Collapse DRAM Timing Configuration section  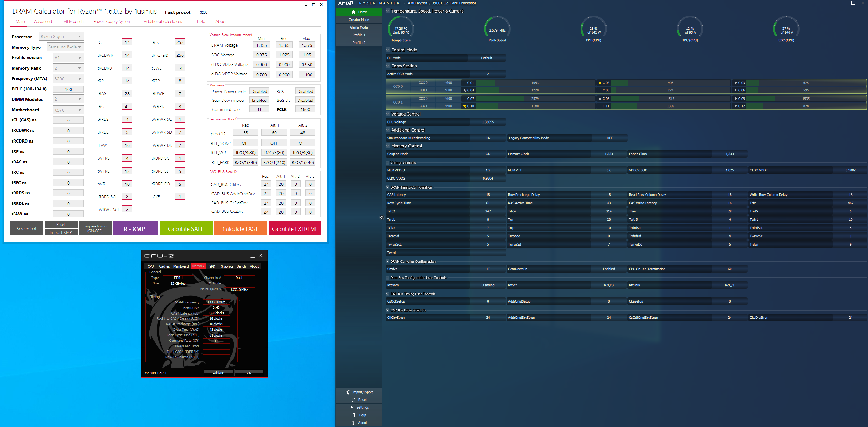388,187
